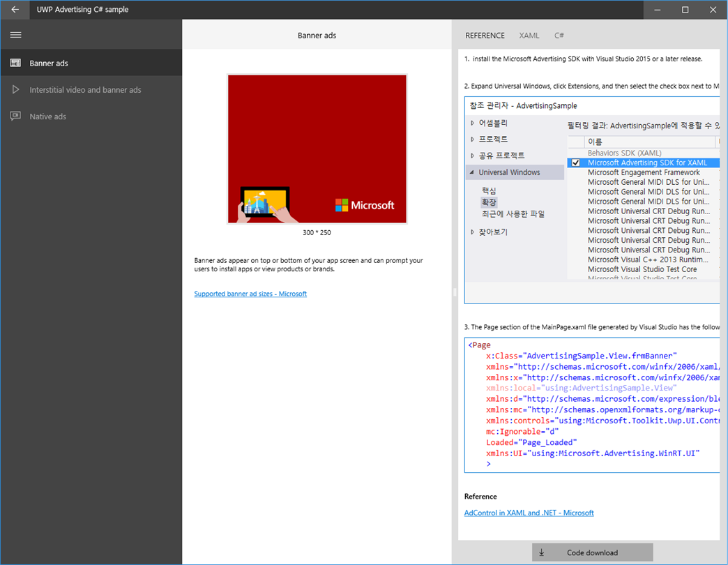Click the pane splitter grip handle
This screenshot has width=728, height=565.
[455, 292]
